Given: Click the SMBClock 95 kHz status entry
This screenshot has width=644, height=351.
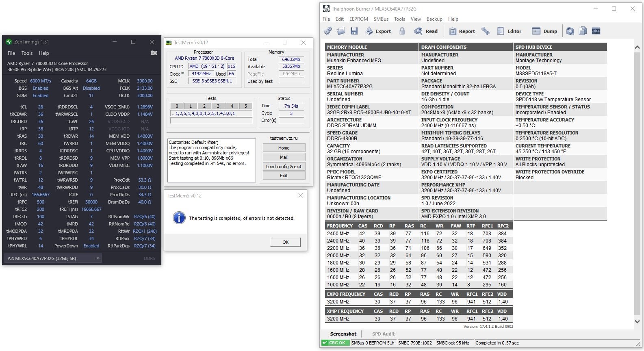Looking at the screenshot, I should pyautogui.click(x=453, y=343).
